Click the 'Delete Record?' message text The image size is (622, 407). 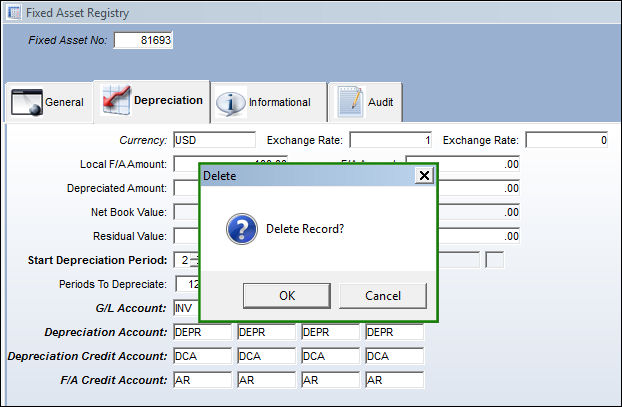pos(305,229)
